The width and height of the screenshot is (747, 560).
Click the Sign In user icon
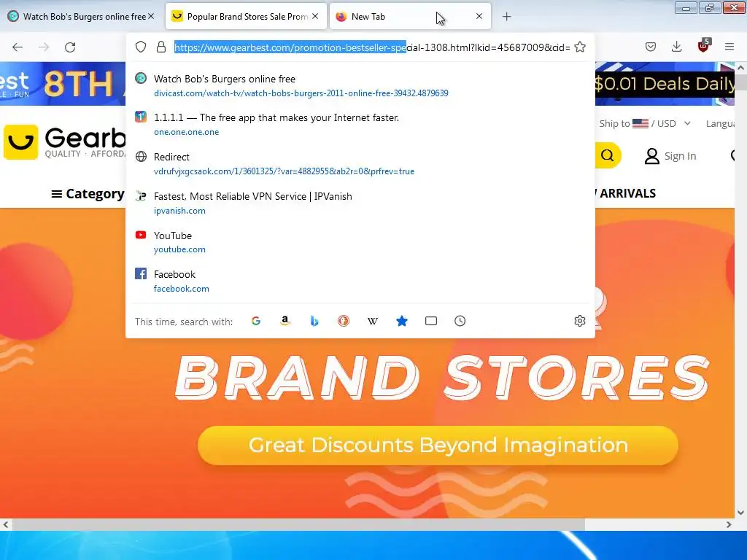(x=651, y=156)
